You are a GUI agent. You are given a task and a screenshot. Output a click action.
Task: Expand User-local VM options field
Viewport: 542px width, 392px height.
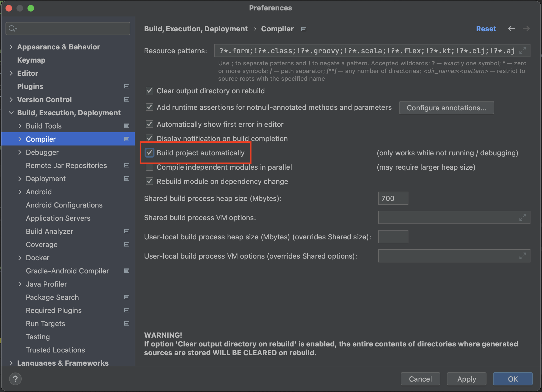[522, 256]
